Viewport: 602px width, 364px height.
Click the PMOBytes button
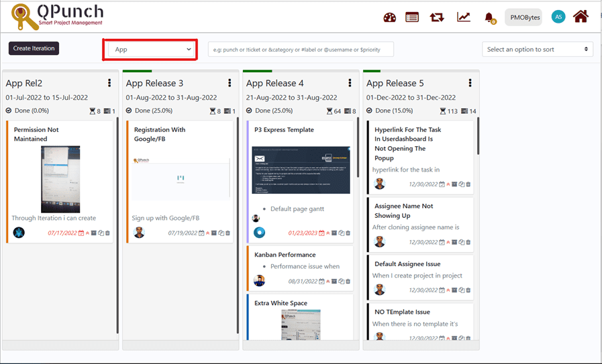(523, 17)
